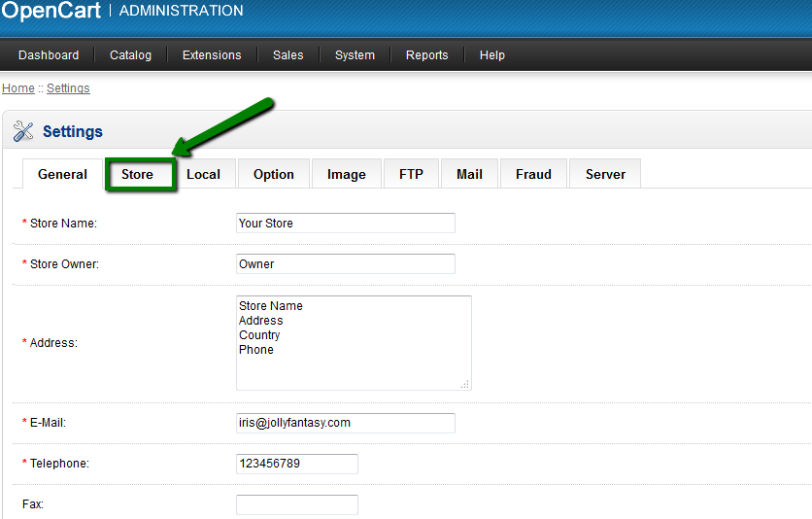Screen dimensions: 812x519
Task: Open the Catalog menu
Action: click(130, 54)
